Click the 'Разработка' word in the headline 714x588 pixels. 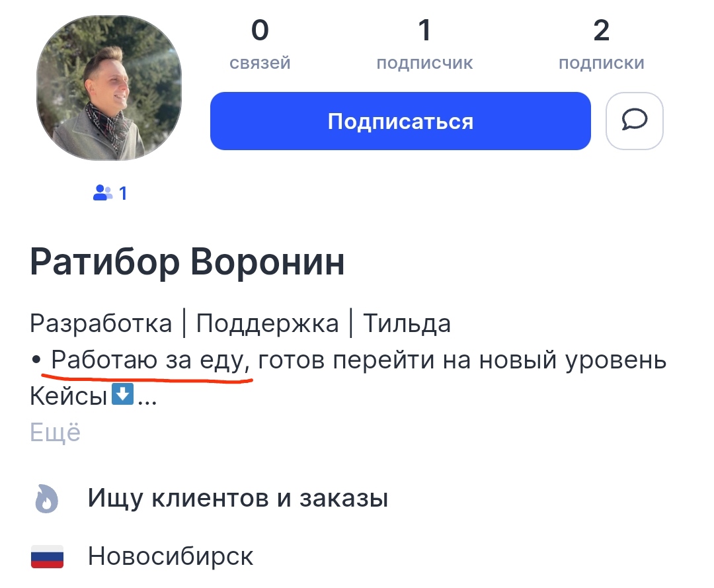pyautogui.click(x=101, y=324)
